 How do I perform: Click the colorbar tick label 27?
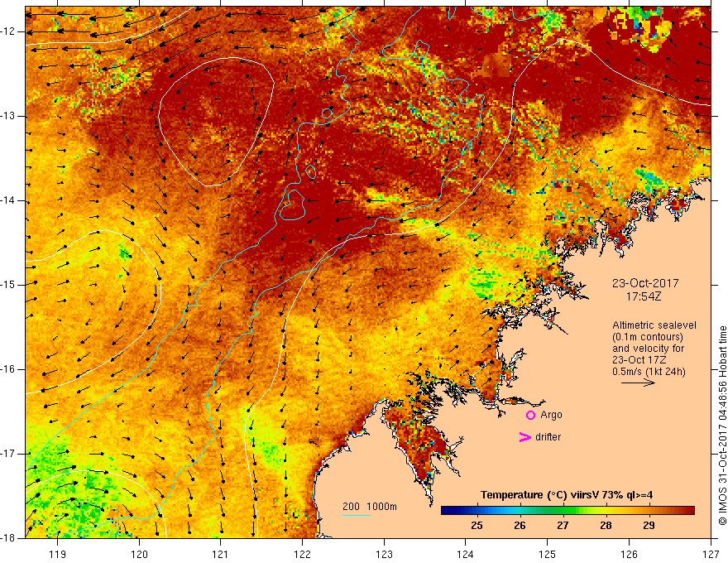pyautogui.click(x=563, y=526)
